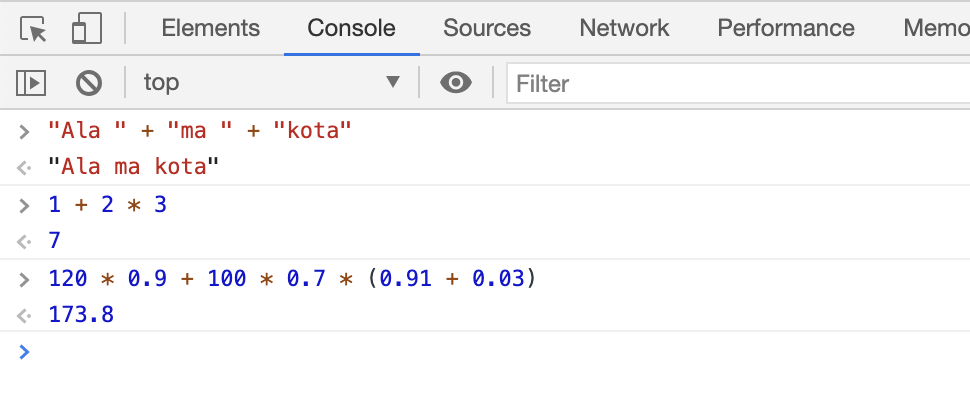Open the Sources tab
Viewport: 970px width, 404px height.
tap(487, 29)
